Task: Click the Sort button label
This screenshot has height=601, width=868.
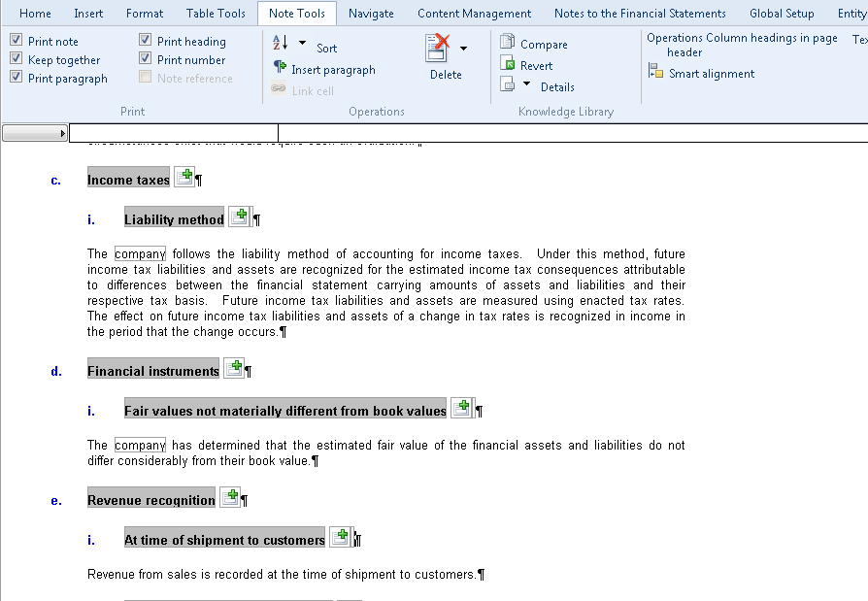Action: (x=326, y=49)
